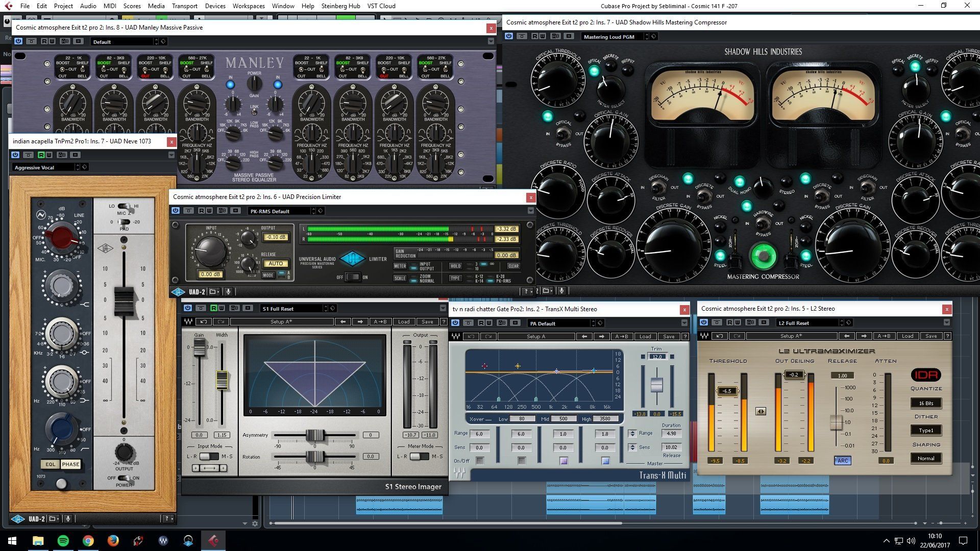Image resolution: width=980 pixels, height=551 pixels.
Task: Toggle S1 Meter Mode L-R / M-S switch
Action: tap(419, 456)
